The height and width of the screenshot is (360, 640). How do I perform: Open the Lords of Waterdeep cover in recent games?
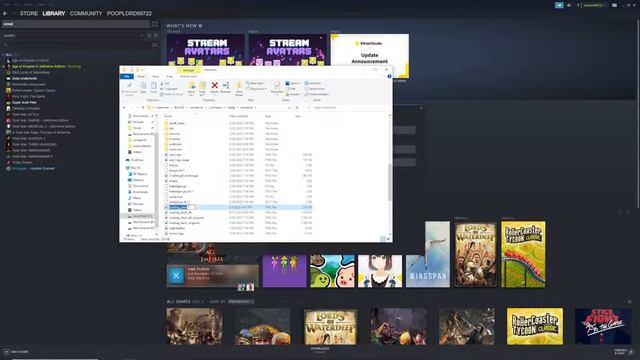click(x=476, y=255)
